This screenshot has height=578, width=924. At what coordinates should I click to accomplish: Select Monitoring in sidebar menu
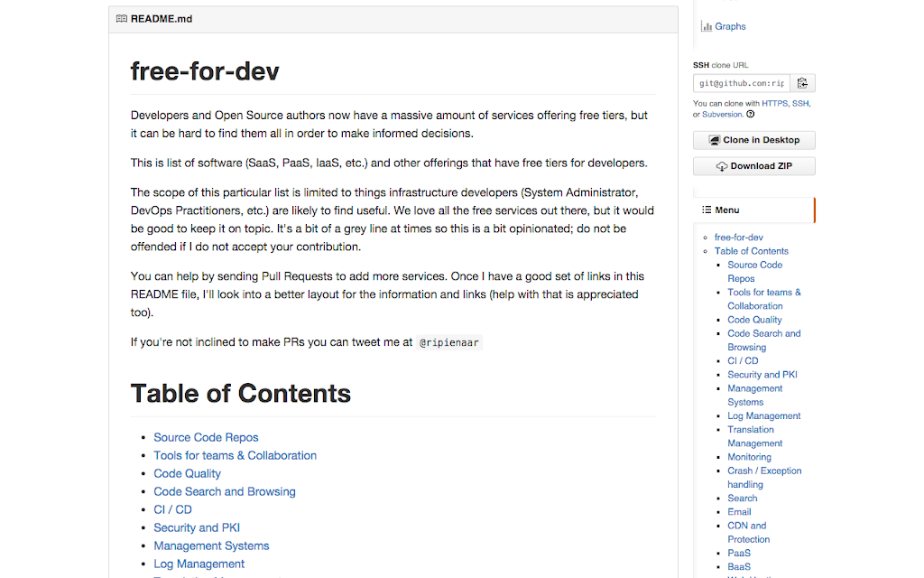(749, 457)
